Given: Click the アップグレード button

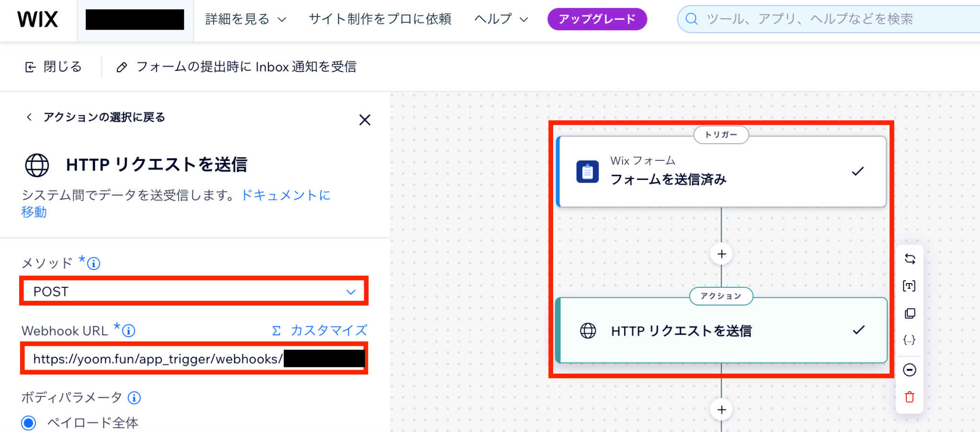Looking at the screenshot, I should coord(597,19).
